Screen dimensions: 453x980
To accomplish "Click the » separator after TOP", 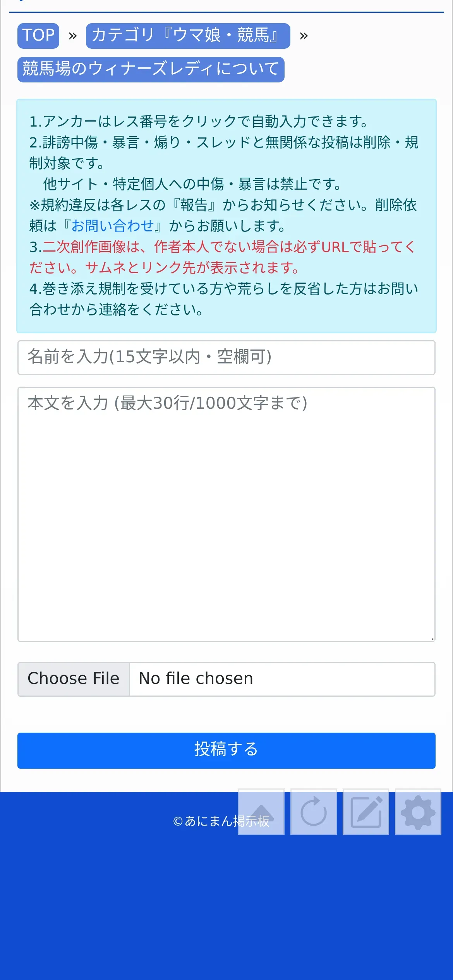I will [73, 36].
